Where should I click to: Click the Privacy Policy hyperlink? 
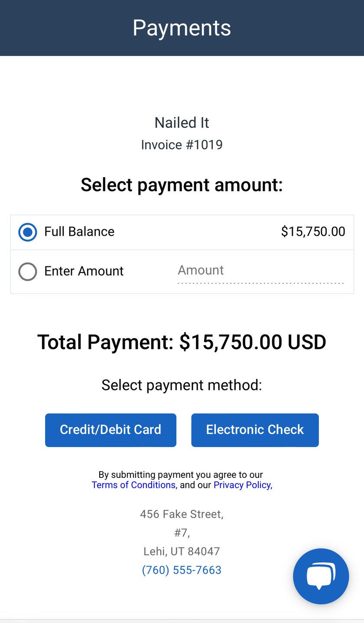(x=242, y=485)
